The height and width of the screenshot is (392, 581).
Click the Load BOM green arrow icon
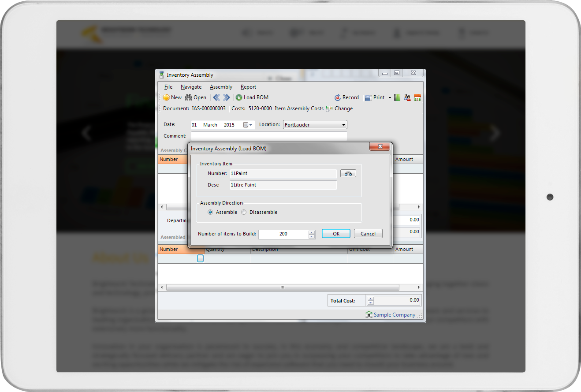pos(239,97)
